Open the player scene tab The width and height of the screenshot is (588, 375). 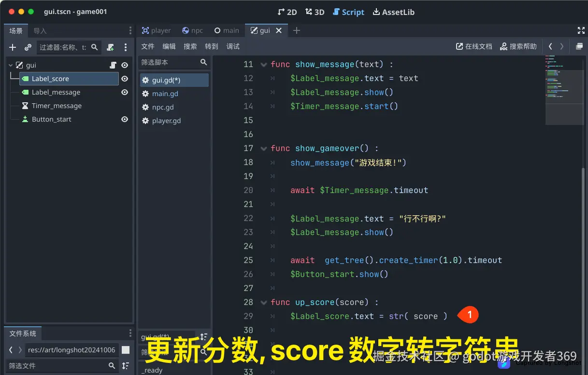click(156, 30)
